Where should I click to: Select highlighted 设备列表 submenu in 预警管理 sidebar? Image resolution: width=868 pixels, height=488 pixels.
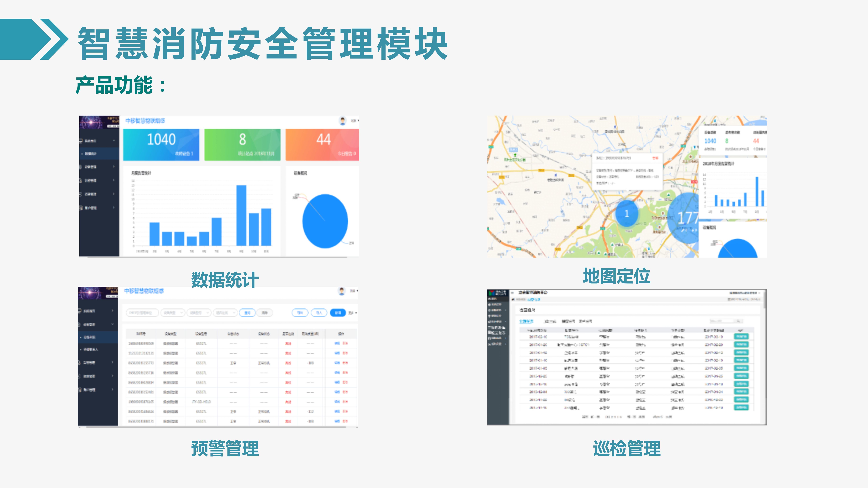(x=98, y=337)
